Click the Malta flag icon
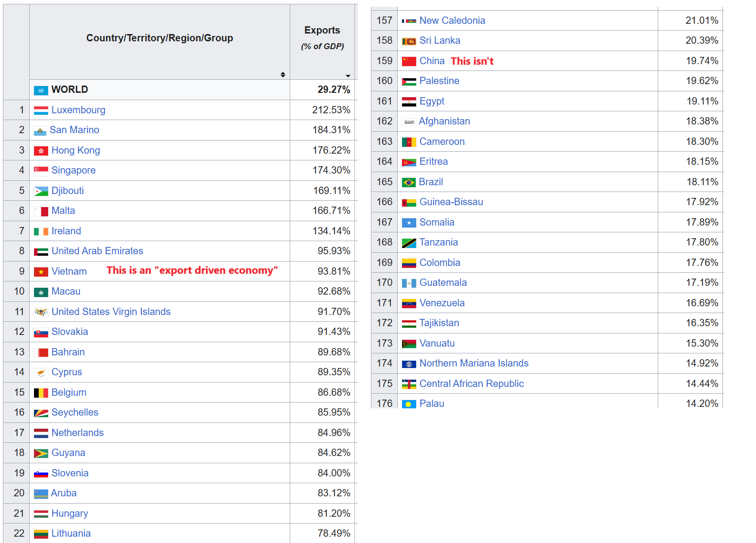 click(41, 211)
